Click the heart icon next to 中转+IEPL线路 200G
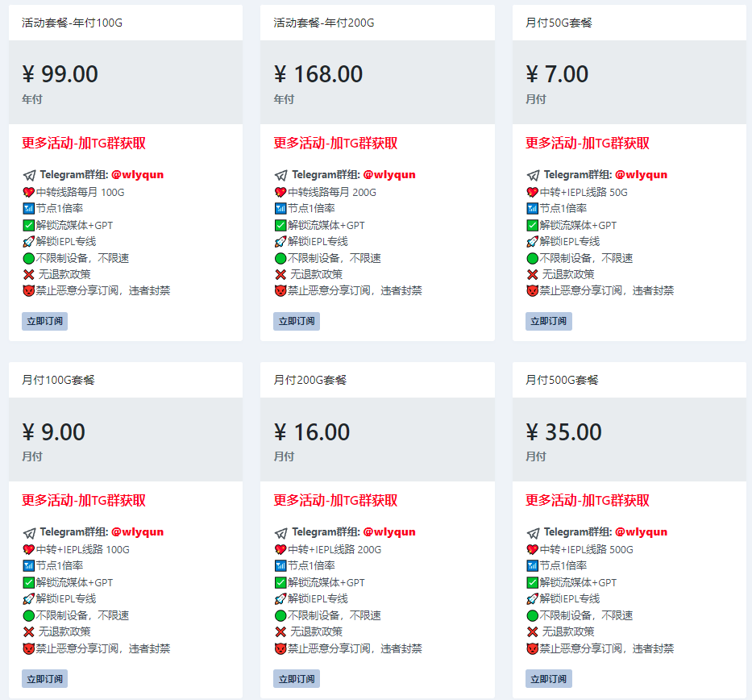 tap(280, 549)
